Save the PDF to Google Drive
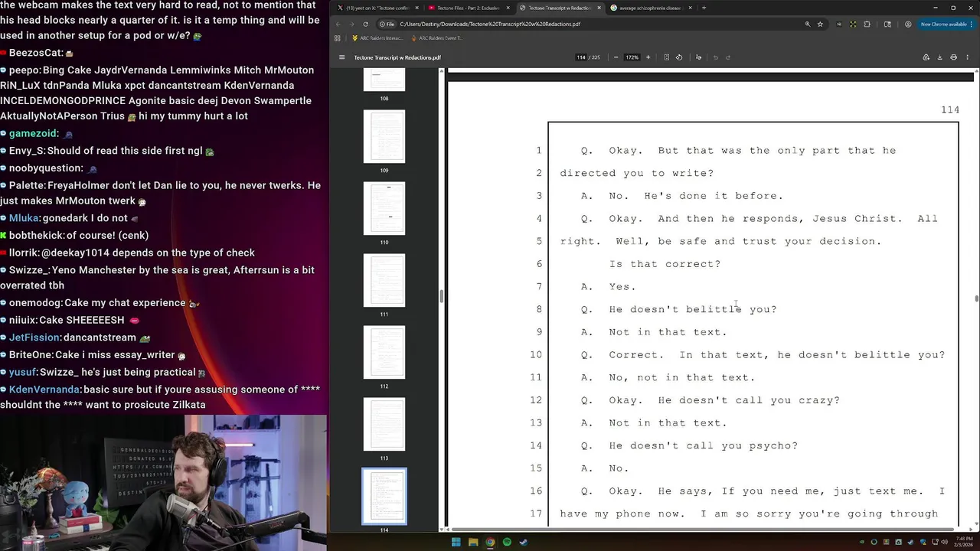The height and width of the screenshot is (551, 980). tap(926, 57)
